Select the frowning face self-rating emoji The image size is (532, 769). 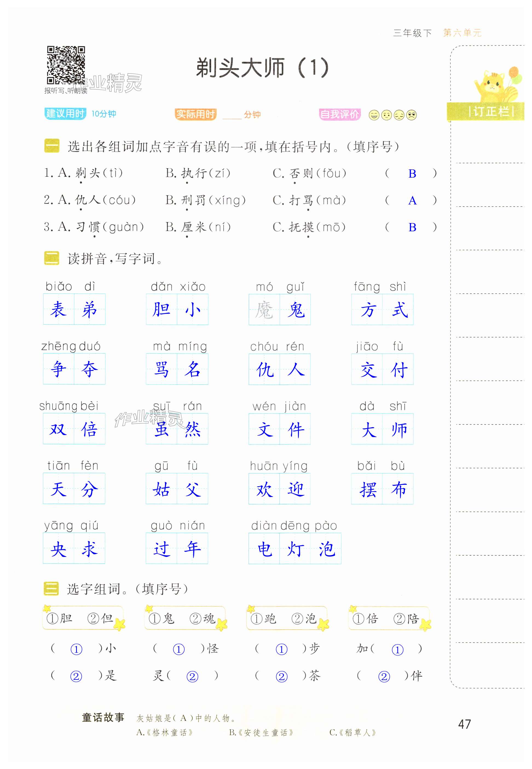click(x=412, y=115)
